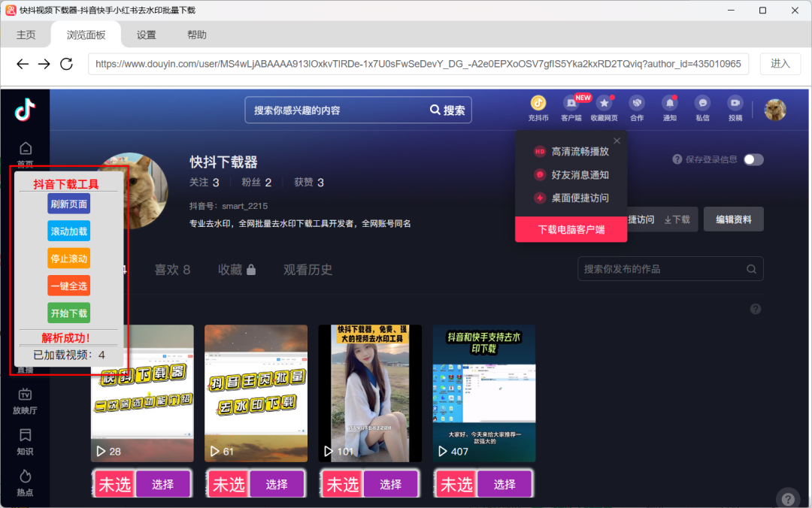Open the video thumbnail with 28 plays
This screenshot has width=812, height=508.
(x=142, y=393)
